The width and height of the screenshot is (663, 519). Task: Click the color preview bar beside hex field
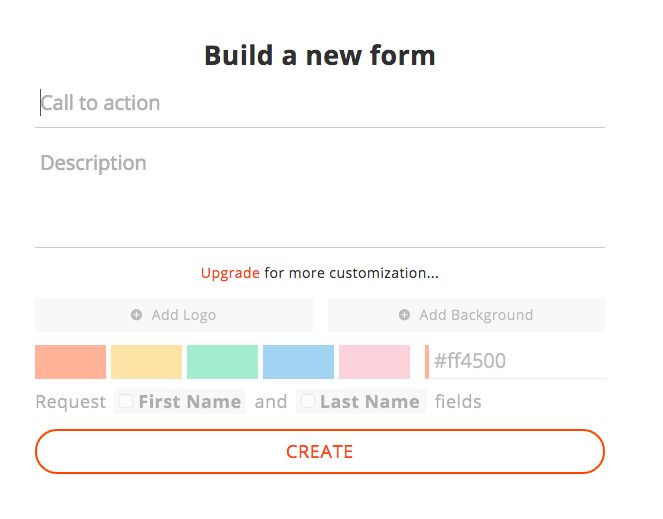tap(427, 361)
